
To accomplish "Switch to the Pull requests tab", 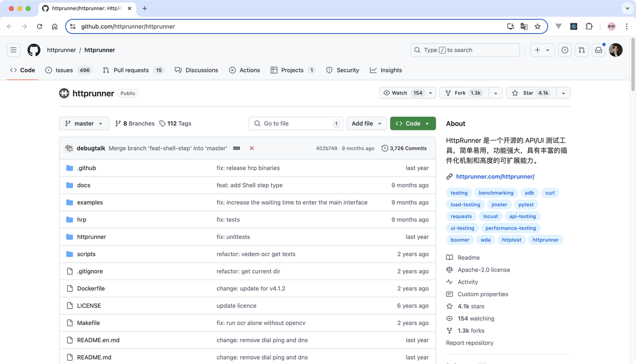I will coord(133,70).
